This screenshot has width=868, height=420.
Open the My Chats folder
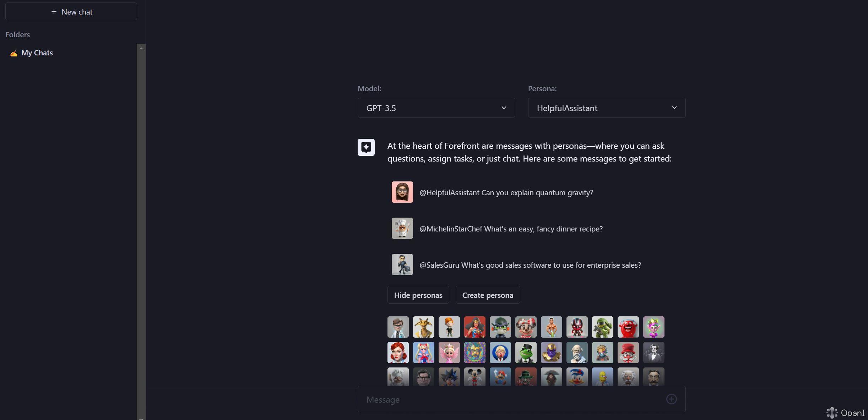37,53
